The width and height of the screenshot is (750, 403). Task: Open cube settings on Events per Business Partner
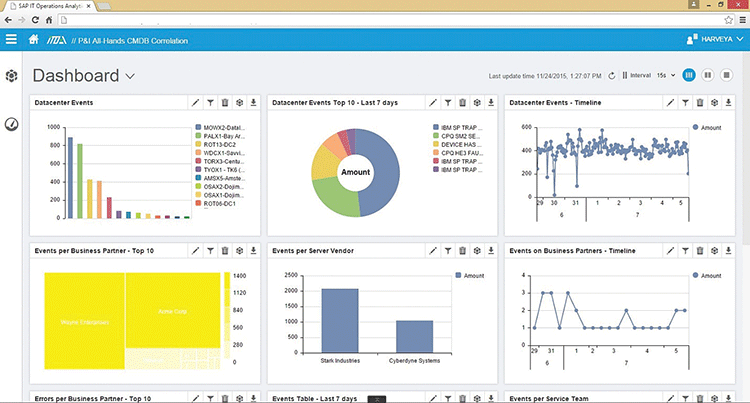[x=239, y=250]
